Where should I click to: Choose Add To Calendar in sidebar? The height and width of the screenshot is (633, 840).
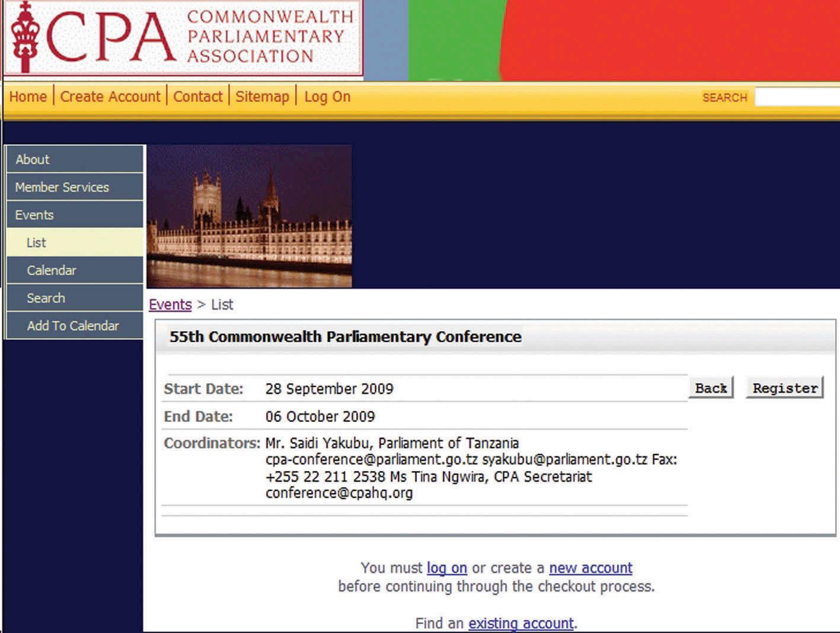75,326
